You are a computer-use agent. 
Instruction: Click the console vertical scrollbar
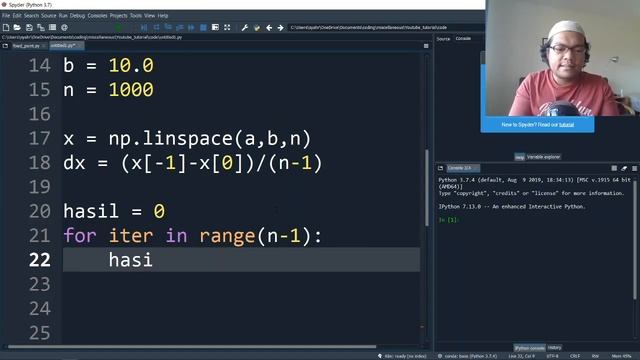point(635,239)
